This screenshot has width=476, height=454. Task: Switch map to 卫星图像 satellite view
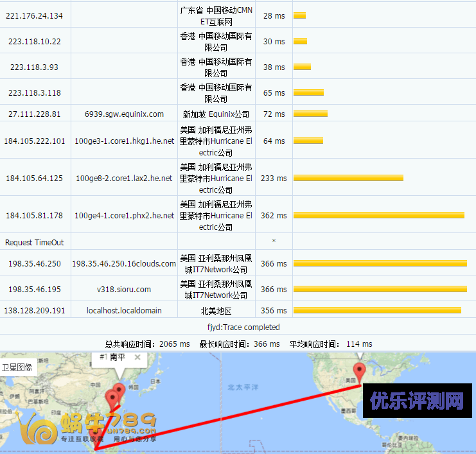(x=17, y=367)
